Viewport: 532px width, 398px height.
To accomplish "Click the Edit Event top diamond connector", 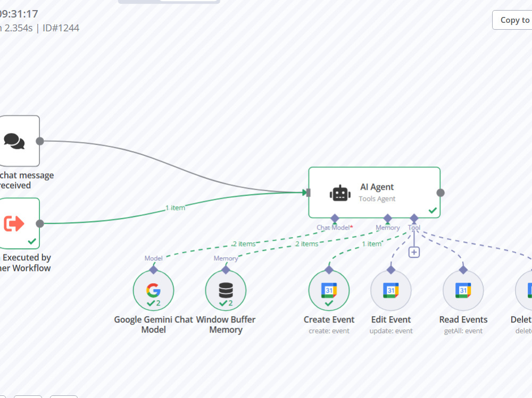I will tap(391, 270).
